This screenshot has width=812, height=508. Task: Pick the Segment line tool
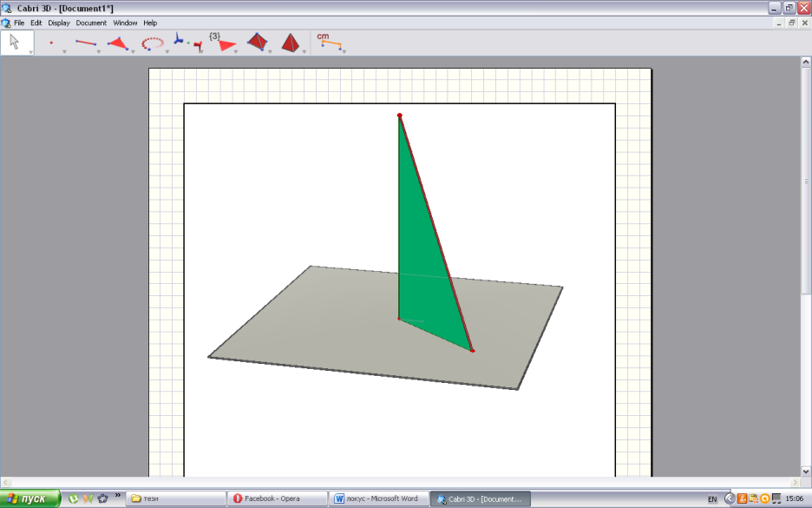pyautogui.click(x=85, y=43)
